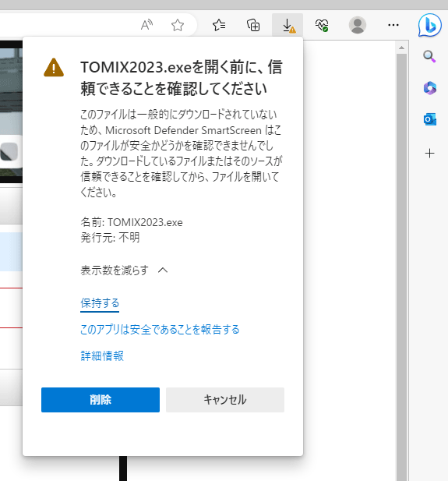Click the 保持する link
448x481 pixels.
100,303
